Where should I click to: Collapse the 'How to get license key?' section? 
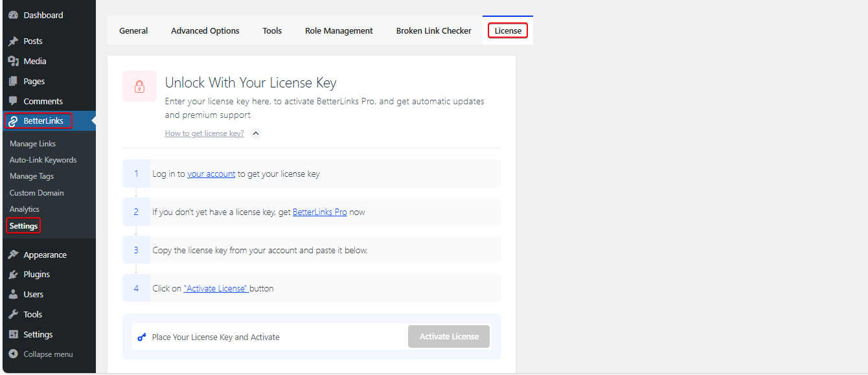(x=255, y=133)
